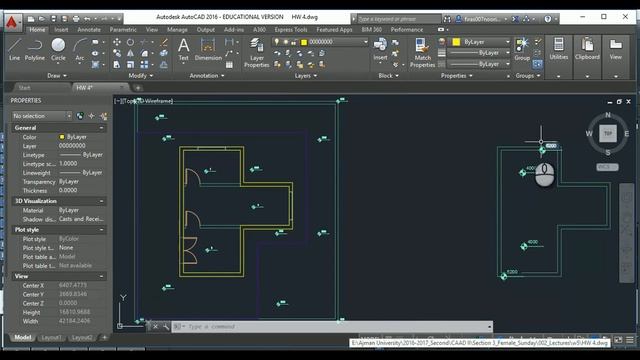This screenshot has width=640, height=360.
Task: Click the viewport label Top control
Action: 129,101
